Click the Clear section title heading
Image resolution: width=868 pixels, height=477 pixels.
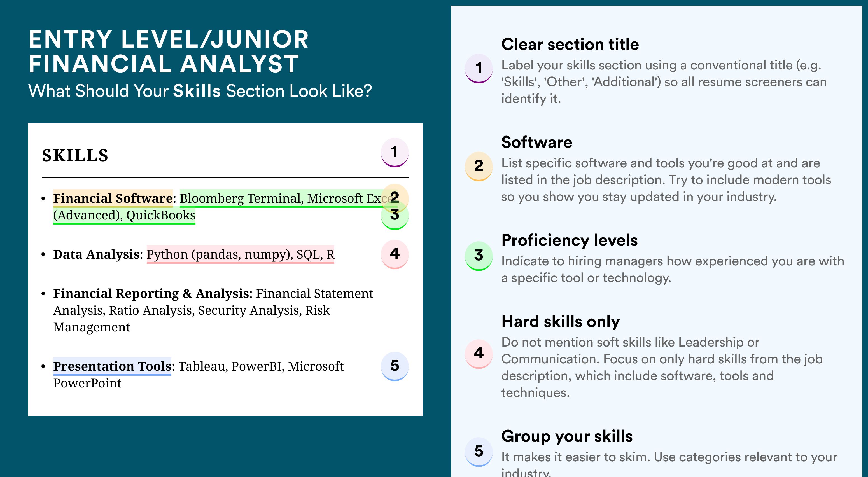pyautogui.click(x=570, y=44)
